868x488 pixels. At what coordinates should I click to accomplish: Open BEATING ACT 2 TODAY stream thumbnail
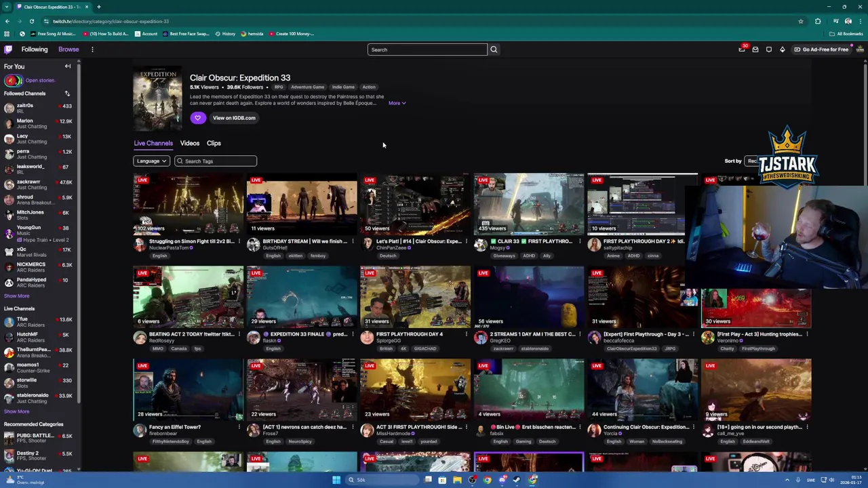coord(189,297)
